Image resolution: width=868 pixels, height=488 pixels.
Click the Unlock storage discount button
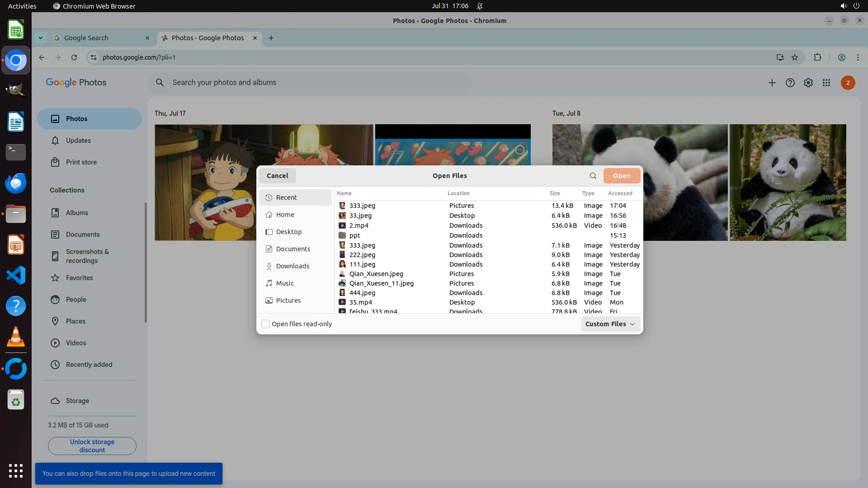[x=92, y=446]
